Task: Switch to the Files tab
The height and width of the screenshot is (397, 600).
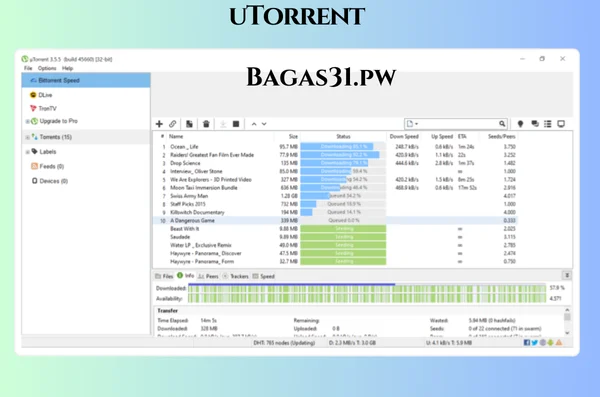Action: [x=164, y=276]
